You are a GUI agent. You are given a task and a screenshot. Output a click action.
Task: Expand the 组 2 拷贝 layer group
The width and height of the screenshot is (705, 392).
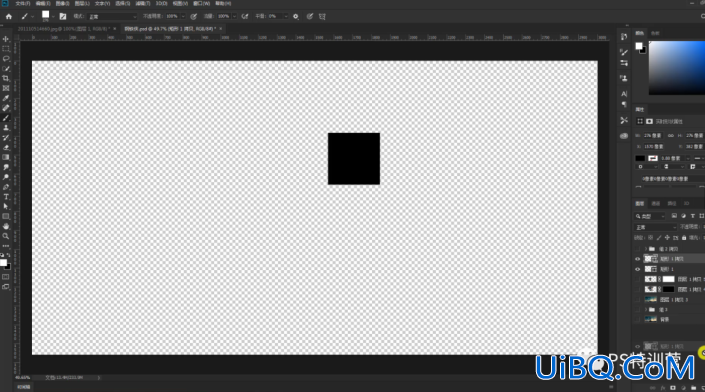coord(646,249)
